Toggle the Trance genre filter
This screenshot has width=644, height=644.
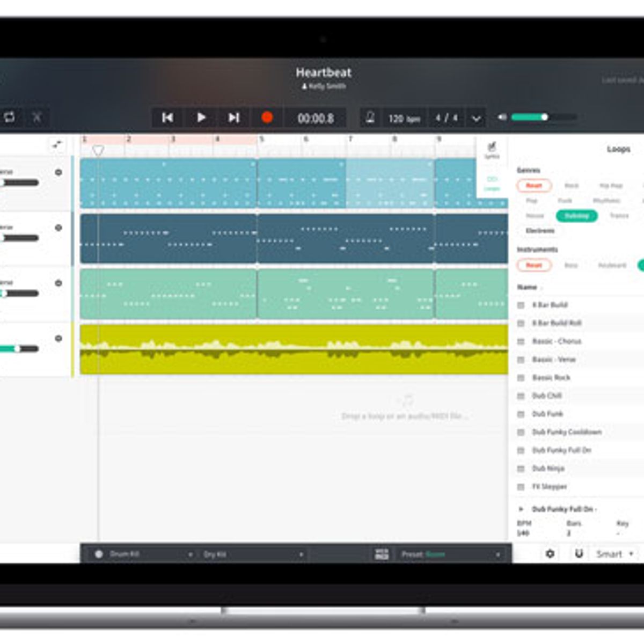click(619, 216)
